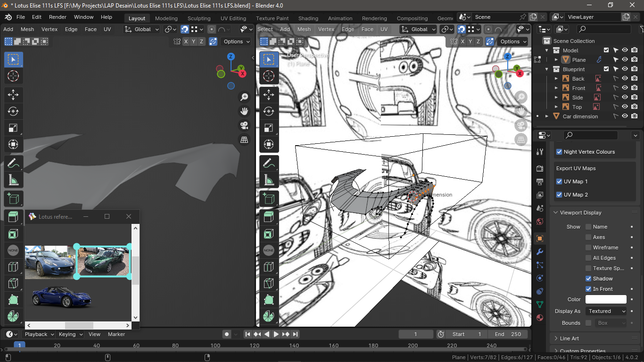This screenshot has width=644, height=362.
Task: Hide the Plane object with its eye icon
Action: [x=625, y=60]
